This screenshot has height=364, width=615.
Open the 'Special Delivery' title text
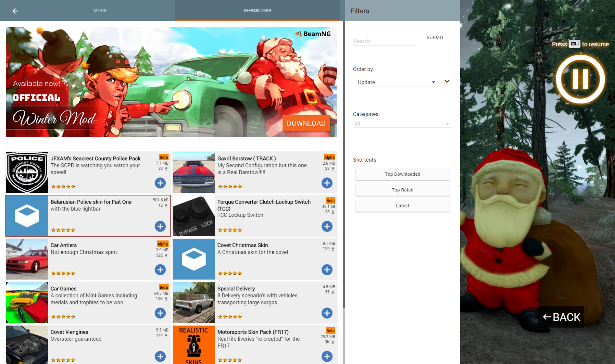click(236, 288)
